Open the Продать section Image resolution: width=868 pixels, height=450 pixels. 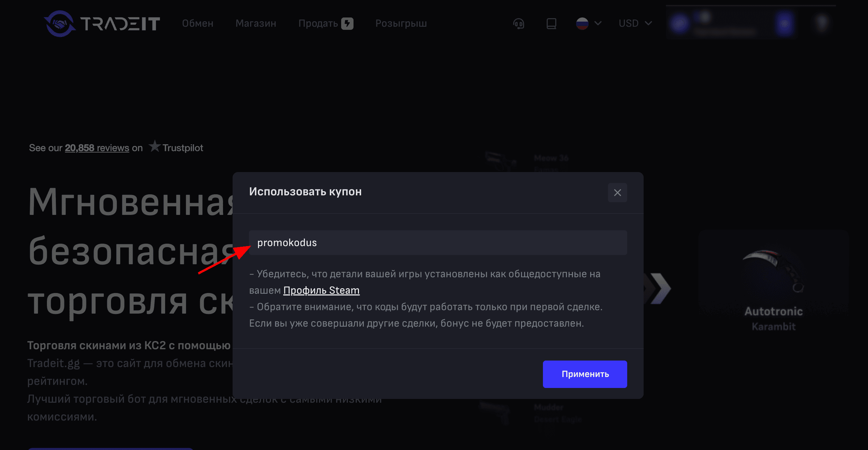[x=318, y=23]
